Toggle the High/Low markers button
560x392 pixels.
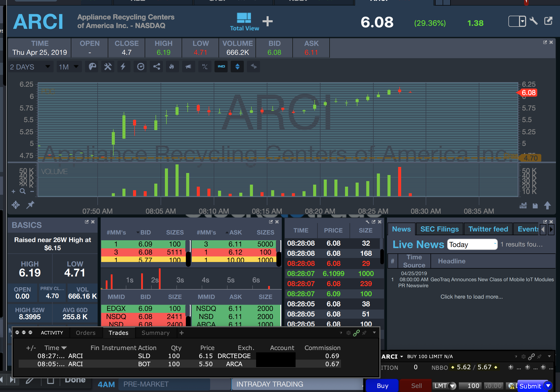(x=205, y=67)
